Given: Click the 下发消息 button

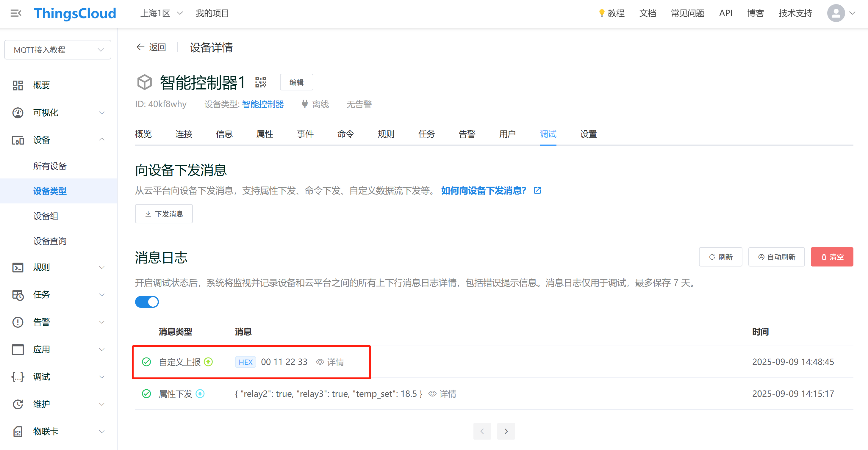Looking at the screenshot, I should pos(164,214).
